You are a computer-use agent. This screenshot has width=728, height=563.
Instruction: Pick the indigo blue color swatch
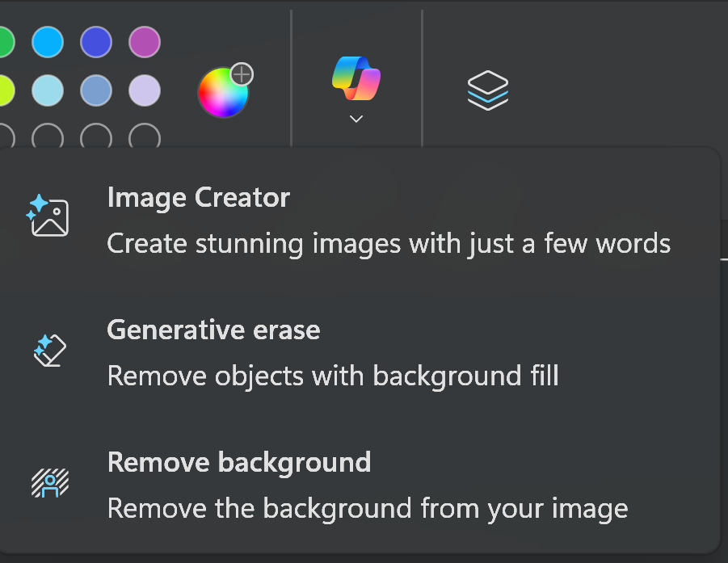[x=96, y=42]
